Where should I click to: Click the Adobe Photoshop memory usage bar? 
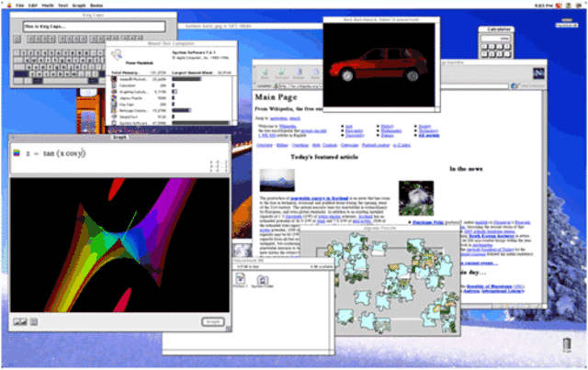pos(187,79)
